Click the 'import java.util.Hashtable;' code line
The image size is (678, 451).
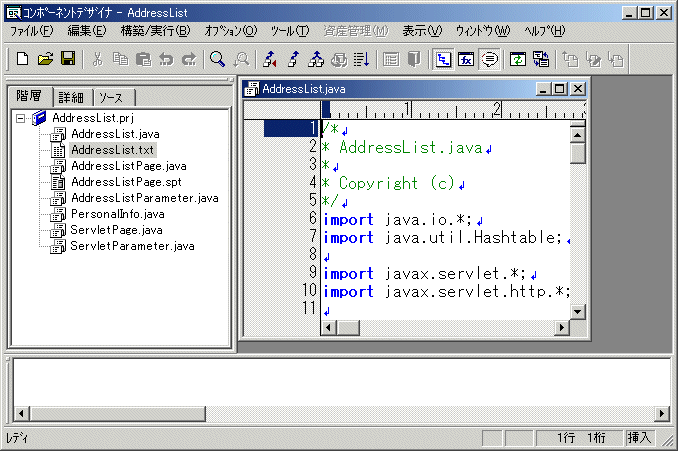[x=443, y=237]
